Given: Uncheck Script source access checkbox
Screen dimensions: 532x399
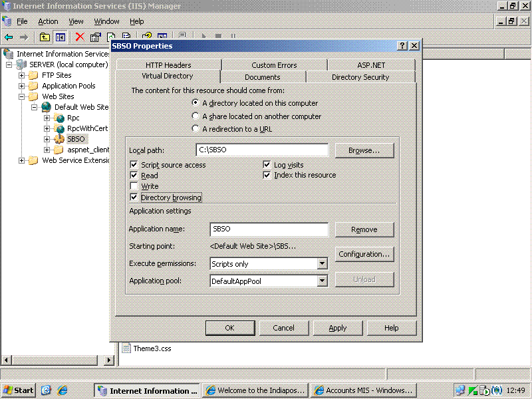Looking at the screenshot, I should point(134,164).
